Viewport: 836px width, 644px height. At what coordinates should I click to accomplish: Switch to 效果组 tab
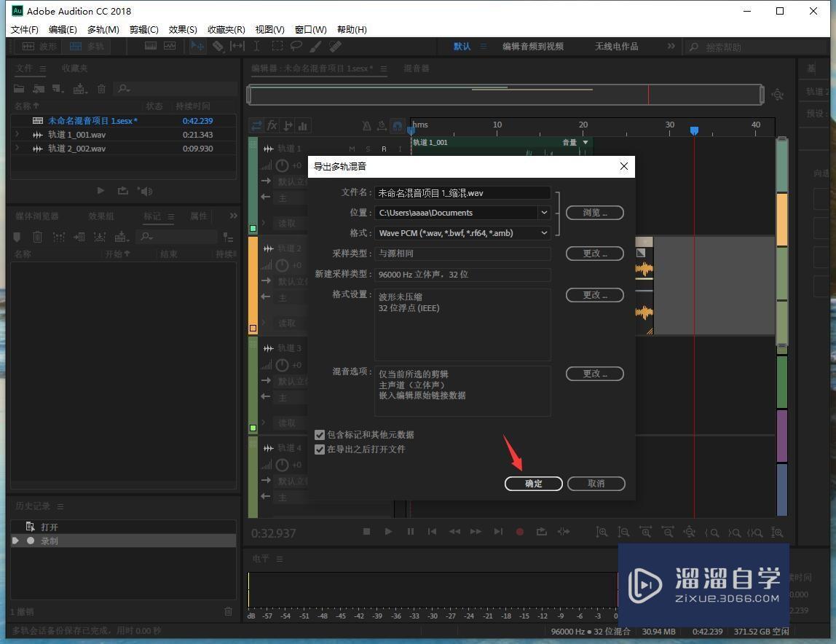click(x=101, y=216)
